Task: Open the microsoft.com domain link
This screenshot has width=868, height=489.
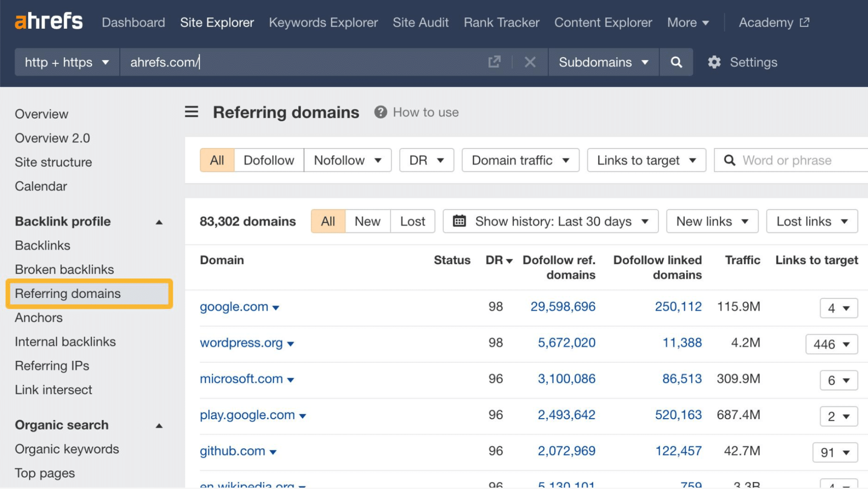Action: [241, 379]
